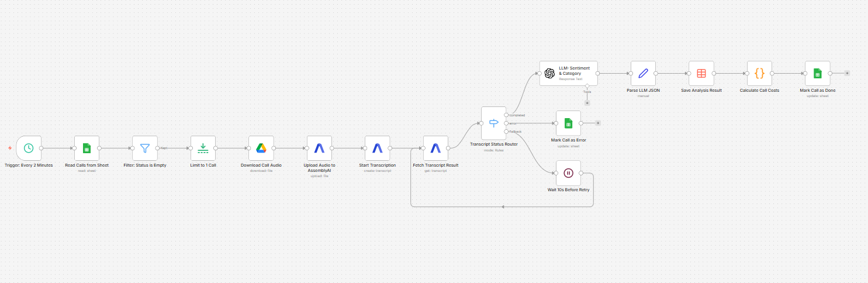Click the Calculate Call Costs label

(759, 91)
